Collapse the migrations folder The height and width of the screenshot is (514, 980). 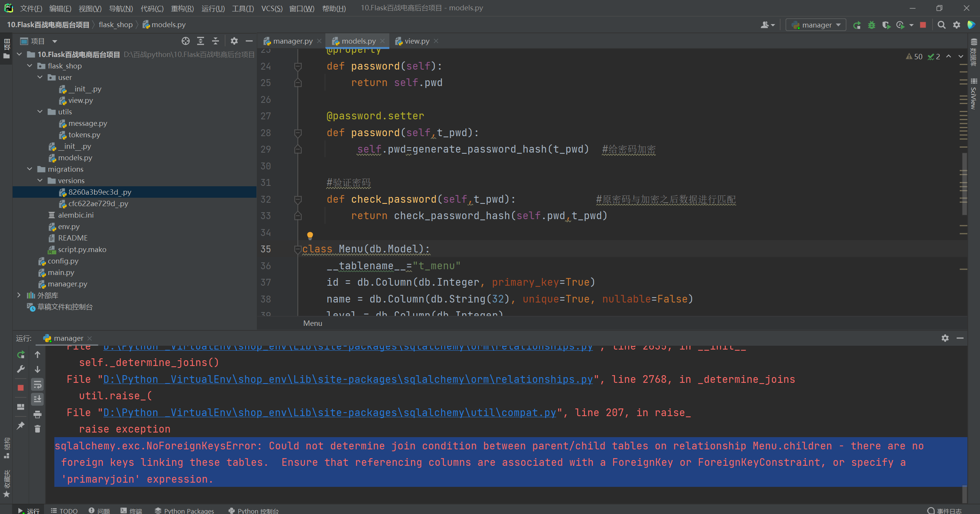[x=29, y=169]
